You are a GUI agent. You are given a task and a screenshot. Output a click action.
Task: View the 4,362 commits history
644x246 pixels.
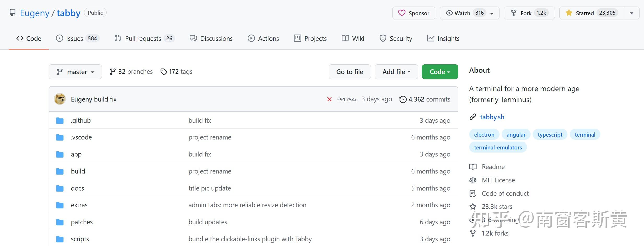tap(425, 99)
